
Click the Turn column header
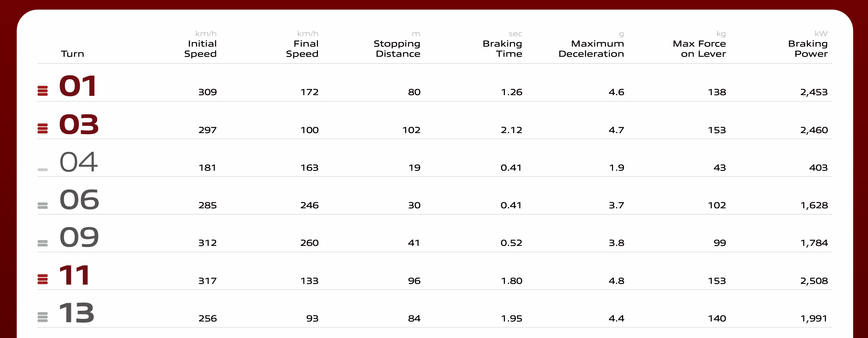[72, 54]
